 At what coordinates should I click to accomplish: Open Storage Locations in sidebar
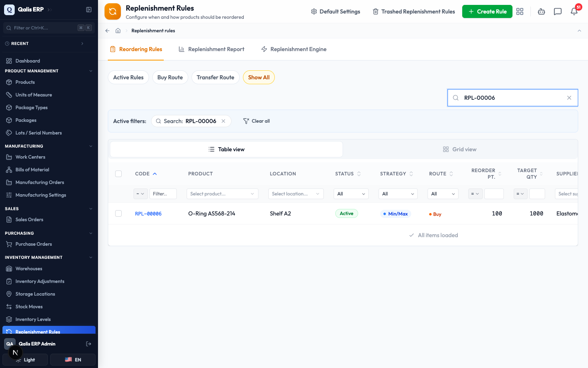[x=49, y=294]
